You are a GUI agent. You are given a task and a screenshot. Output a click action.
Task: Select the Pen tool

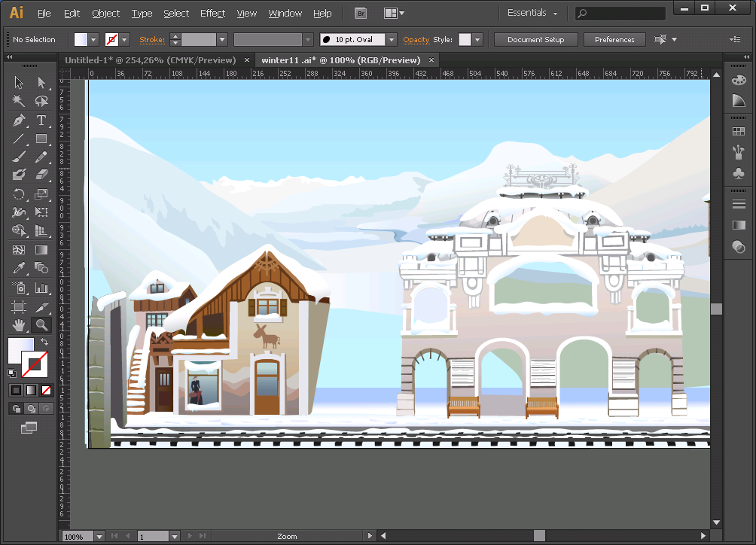(19, 120)
